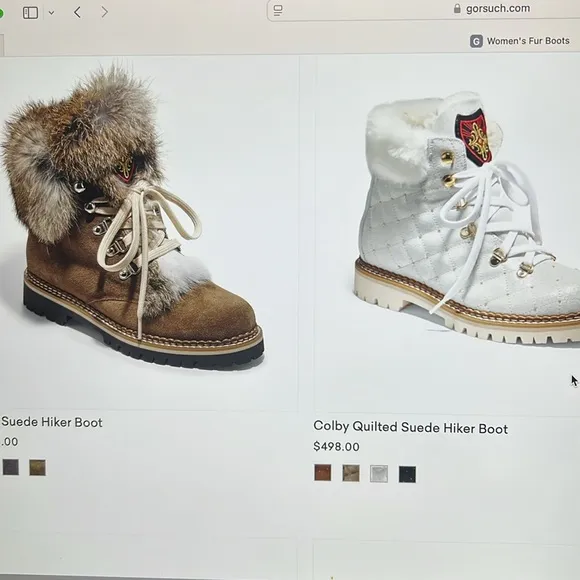
Task: Focus the gorsuch.com address bar
Action: 423,10
